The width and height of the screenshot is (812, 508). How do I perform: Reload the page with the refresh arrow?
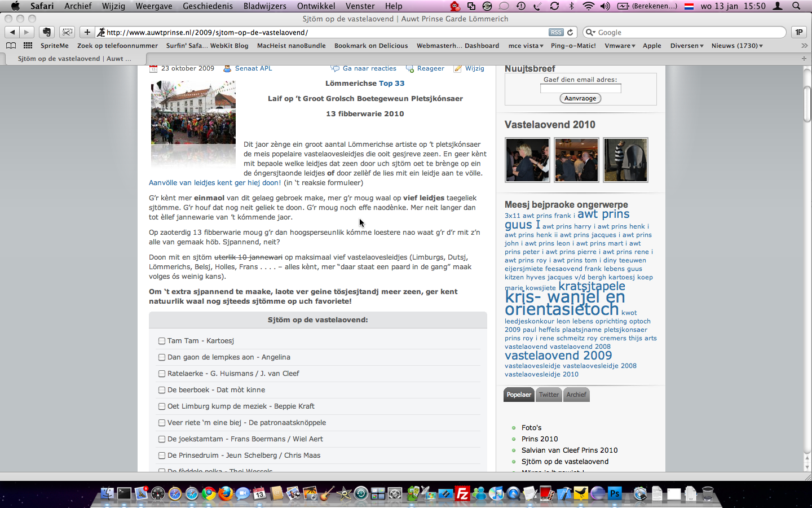click(x=570, y=32)
